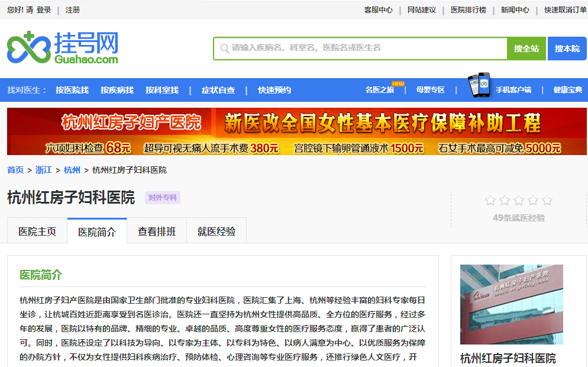Click the blue 搜本院 button
The image size is (588, 367).
pyautogui.click(x=567, y=49)
